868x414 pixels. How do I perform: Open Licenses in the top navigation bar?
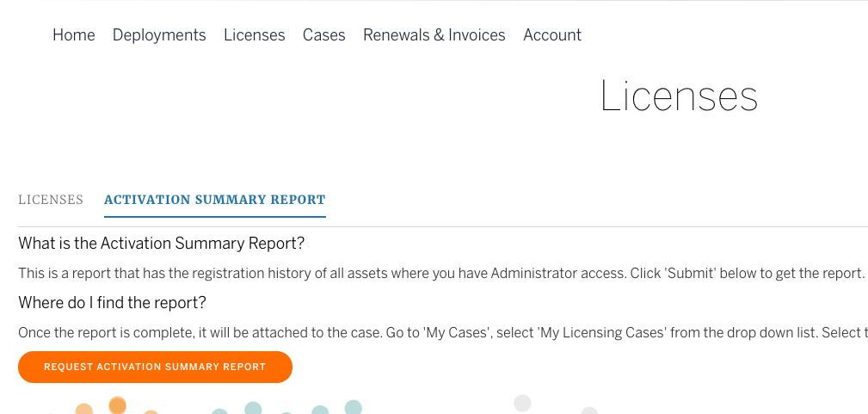coord(254,35)
